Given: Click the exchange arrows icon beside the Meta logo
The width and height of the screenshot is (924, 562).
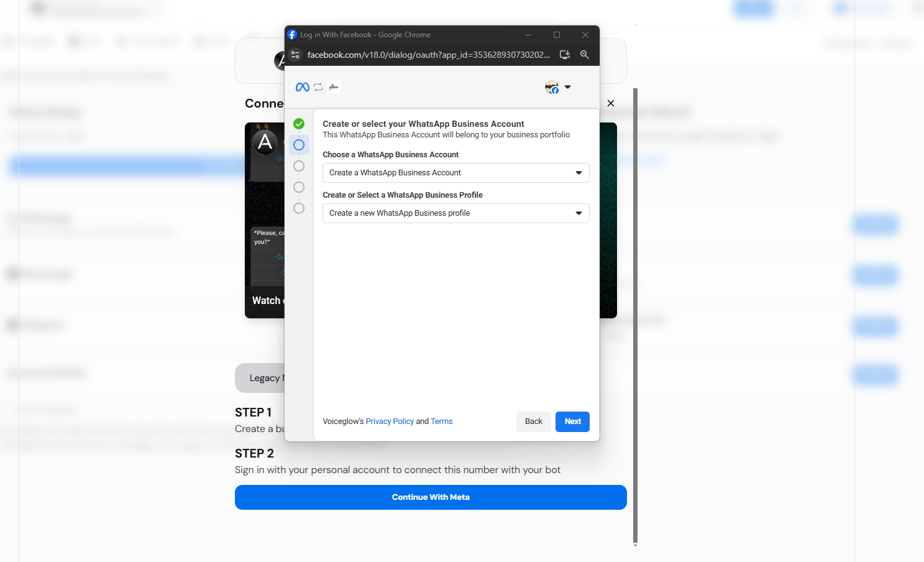Looking at the screenshot, I should point(318,87).
